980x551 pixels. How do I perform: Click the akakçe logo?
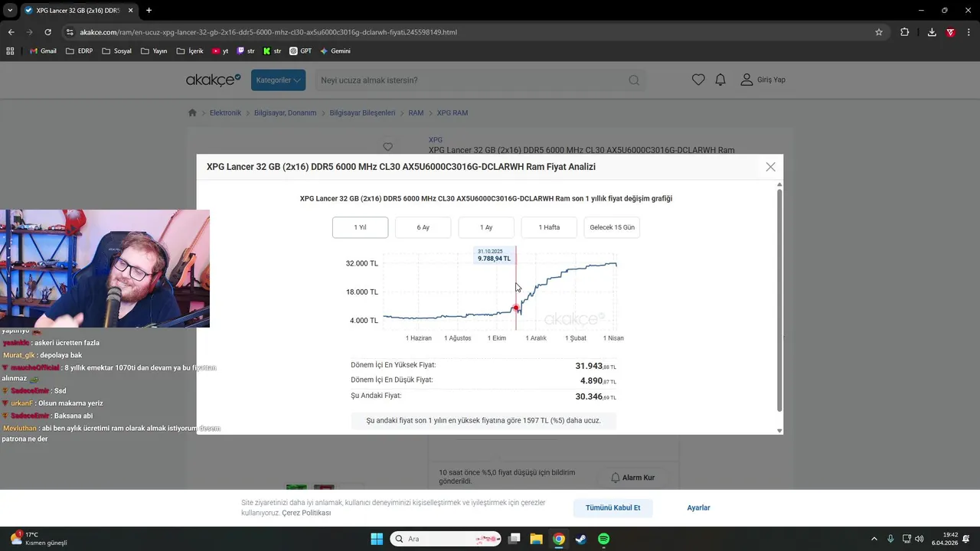pyautogui.click(x=214, y=80)
